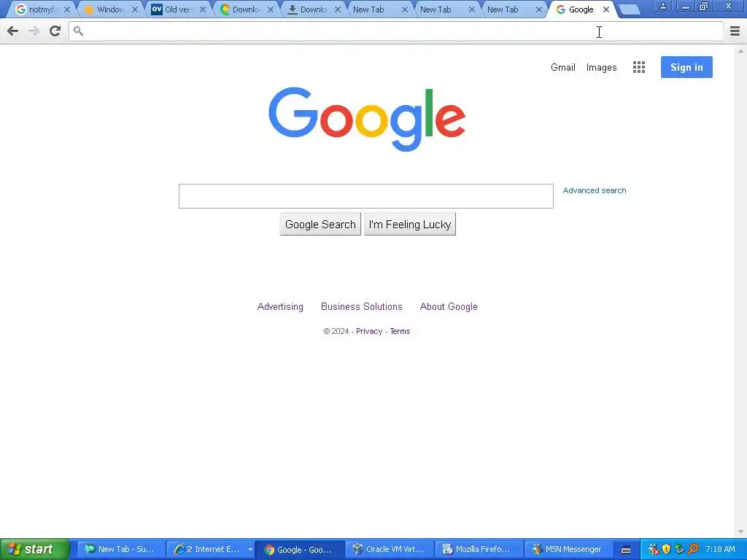
Task: Sign in to Google account
Action: click(x=686, y=67)
